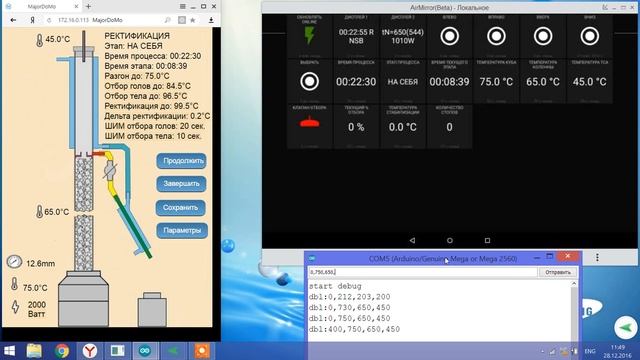The height and width of the screenshot is (360, 640).
Task: Go back in Yandex browser
Action: click(x=13, y=20)
